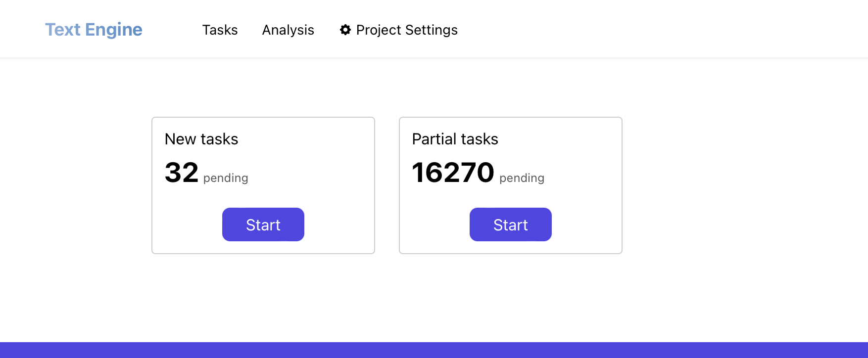Click the 16270 pending count number

(x=453, y=173)
